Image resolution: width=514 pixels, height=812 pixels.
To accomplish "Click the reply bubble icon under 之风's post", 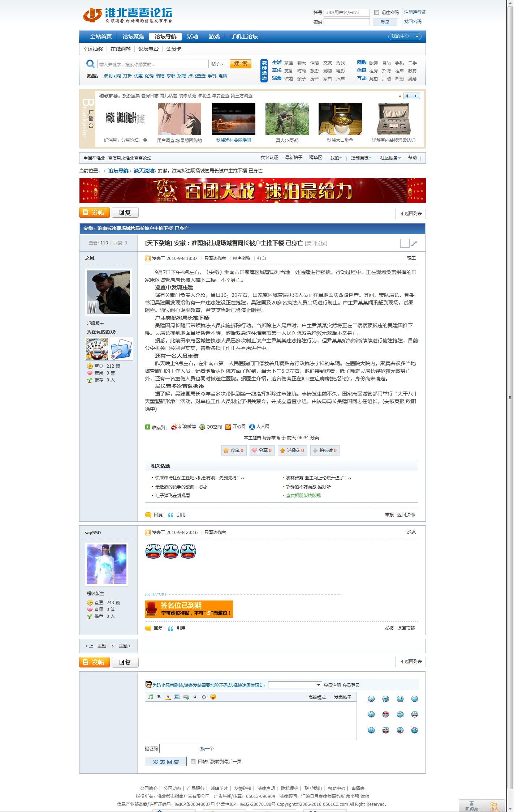I will [148, 515].
